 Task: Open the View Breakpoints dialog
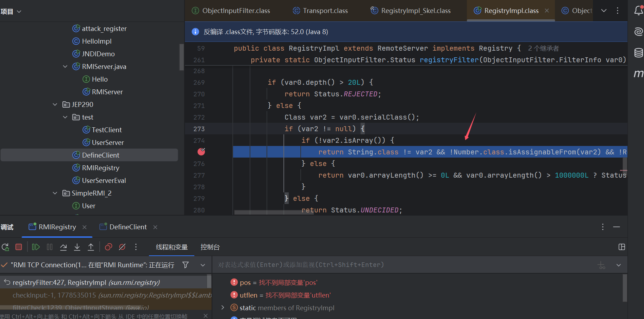pos(108,247)
